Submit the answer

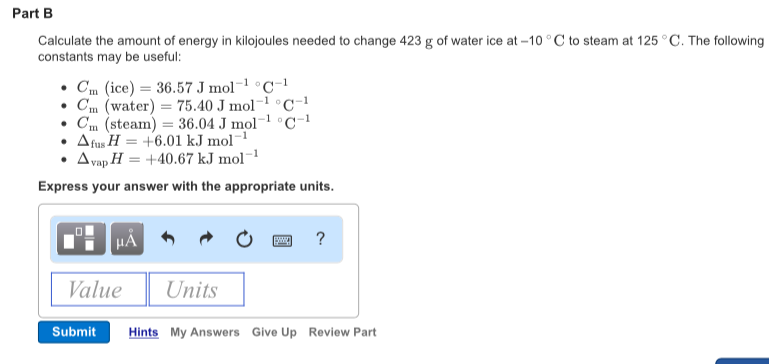[74, 332]
